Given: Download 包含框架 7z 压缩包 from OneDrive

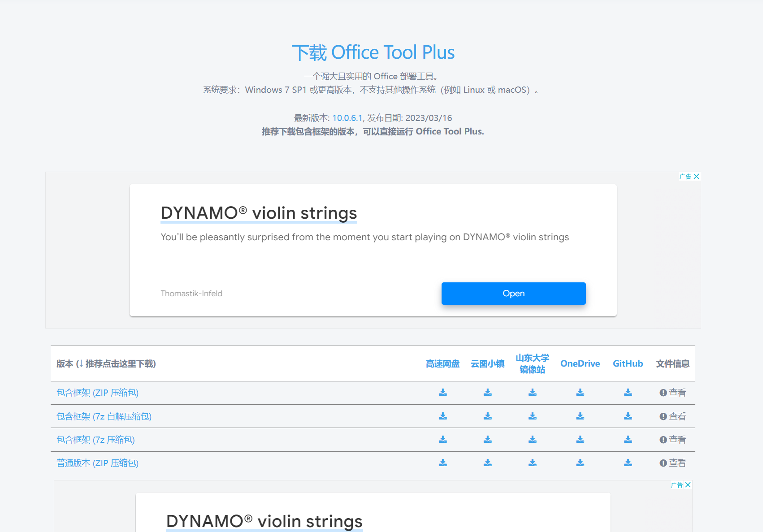Looking at the screenshot, I should click(580, 440).
